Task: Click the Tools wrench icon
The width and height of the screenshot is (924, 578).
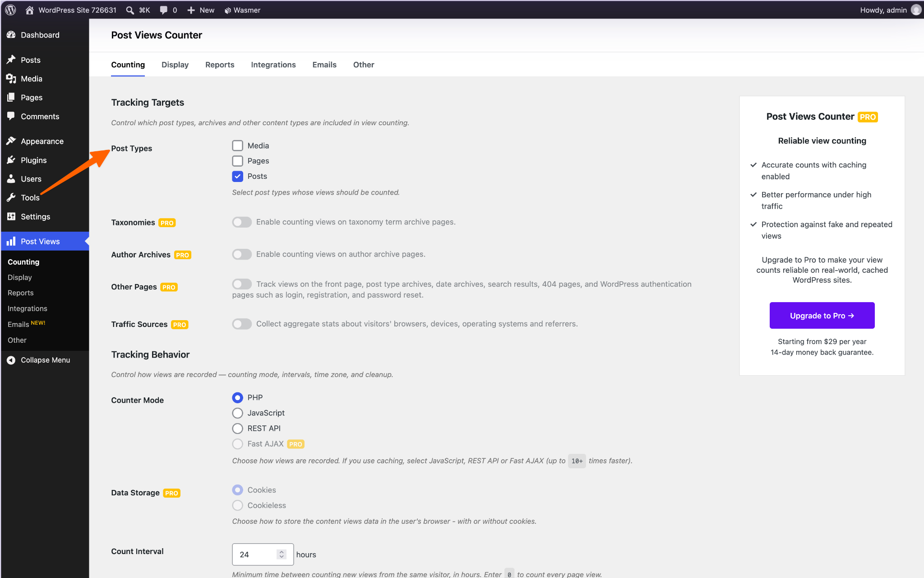Action: click(11, 197)
